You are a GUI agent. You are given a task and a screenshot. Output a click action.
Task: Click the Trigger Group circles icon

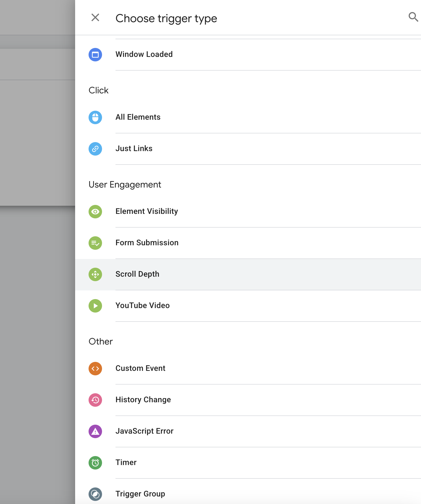click(x=95, y=494)
